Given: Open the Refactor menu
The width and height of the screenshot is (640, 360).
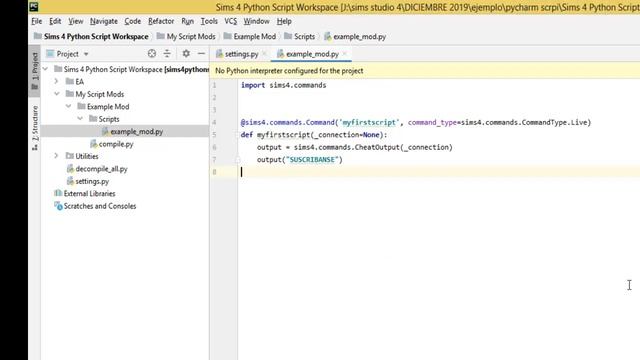Looking at the screenshot, I should point(161,21).
